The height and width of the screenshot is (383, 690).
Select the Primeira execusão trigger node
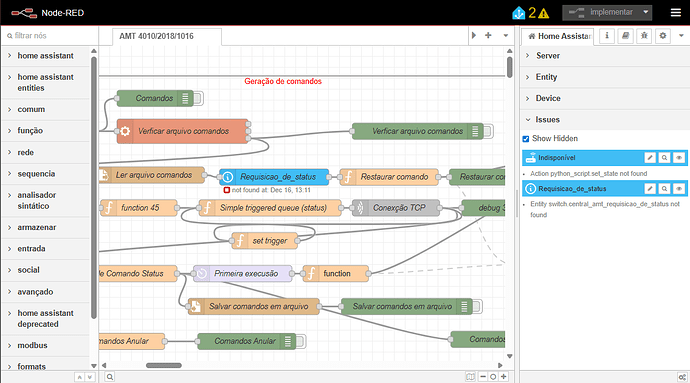tap(242, 273)
